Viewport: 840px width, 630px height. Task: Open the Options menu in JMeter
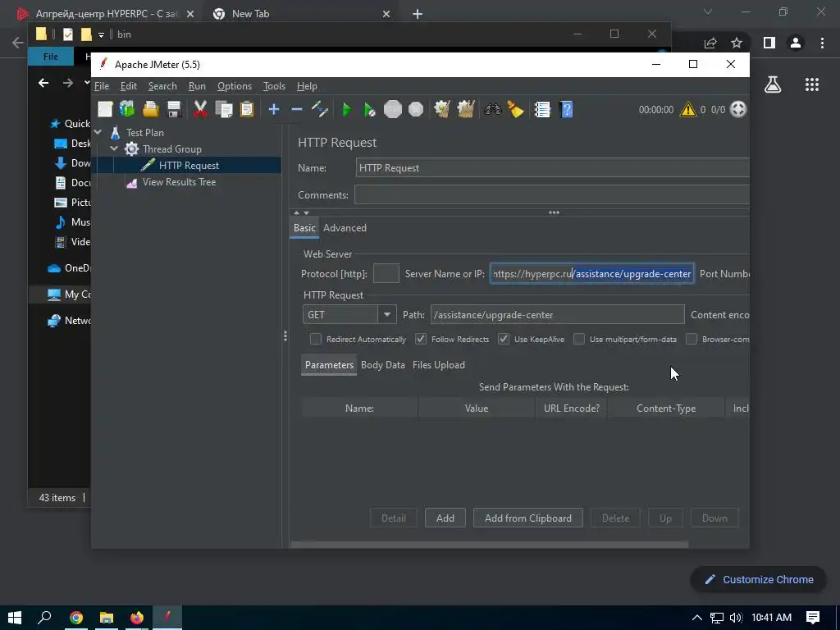pyautogui.click(x=234, y=85)
